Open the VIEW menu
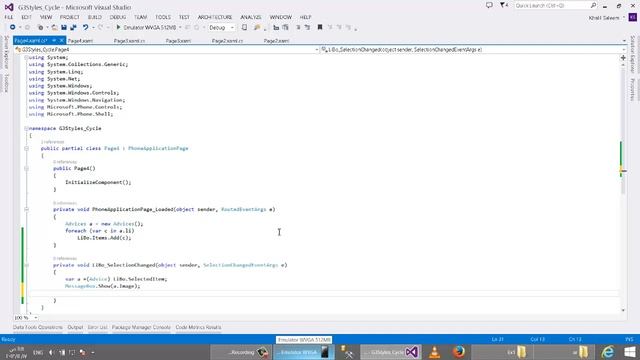Viewport: 640px width, 360px height. click(x=46, y=17)
